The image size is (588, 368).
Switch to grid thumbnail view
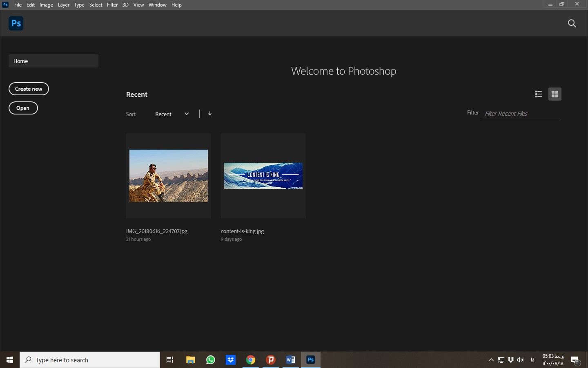click(x=555, y=94)
